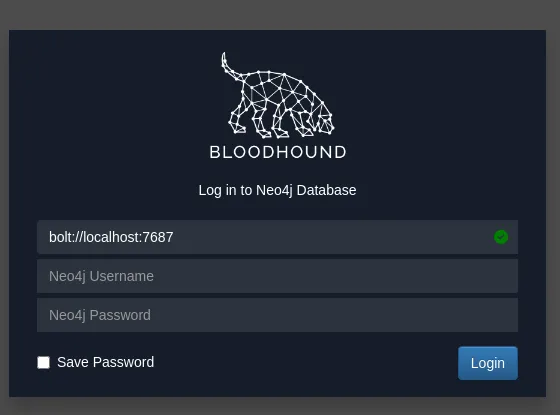Click the green connection-valid checkmark icon

click(501, 237)
